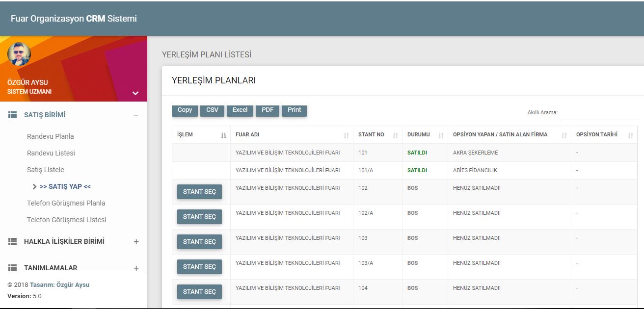Viewport: 644px width, 309px height.
Task: Click the TANIMLAMALAR list icon
Action: 13,268
